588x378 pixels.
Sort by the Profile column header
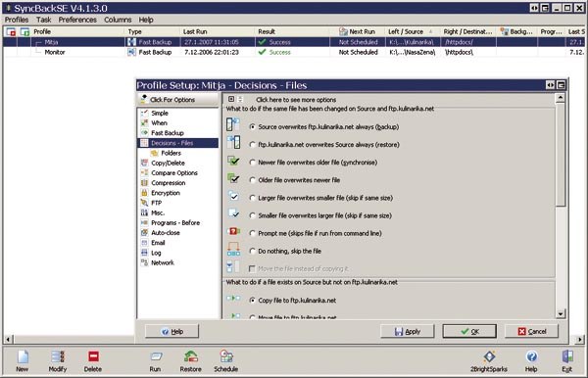(78, 32)
